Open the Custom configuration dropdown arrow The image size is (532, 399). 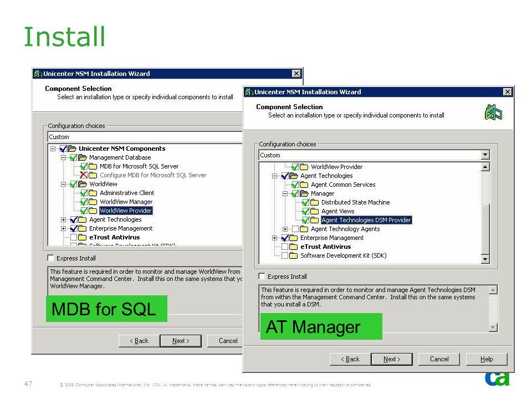click(x=485, y=155)
